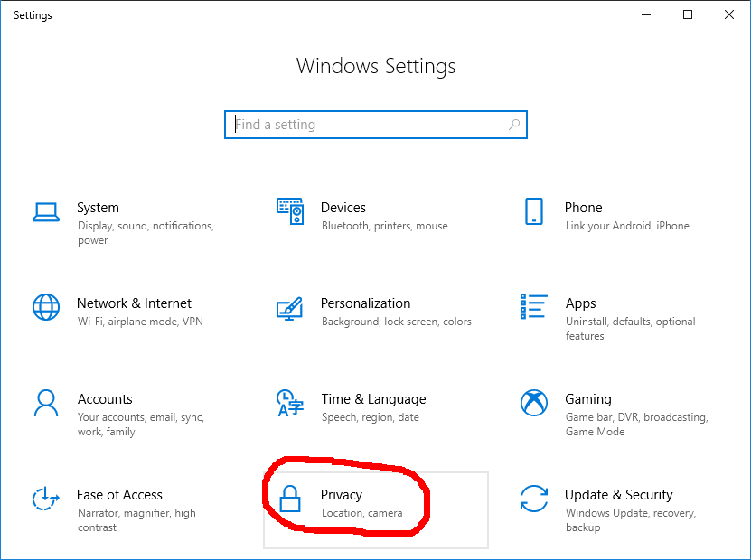Maximize the Settings window
Screen dimensions: 751x560
[x=688, y=14]
